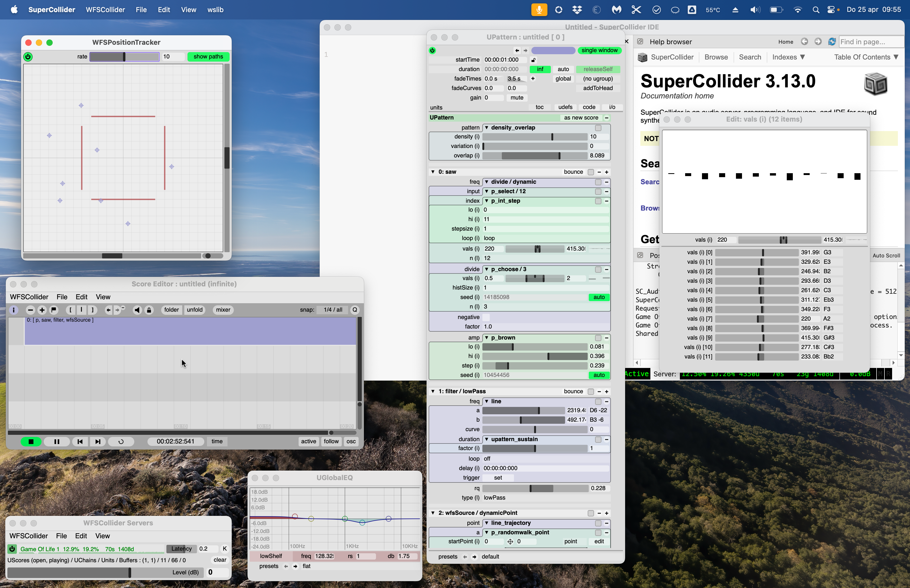Toggle the negative checkbox in divide section
The image size is (910, 588).
[x=486, y=317]
